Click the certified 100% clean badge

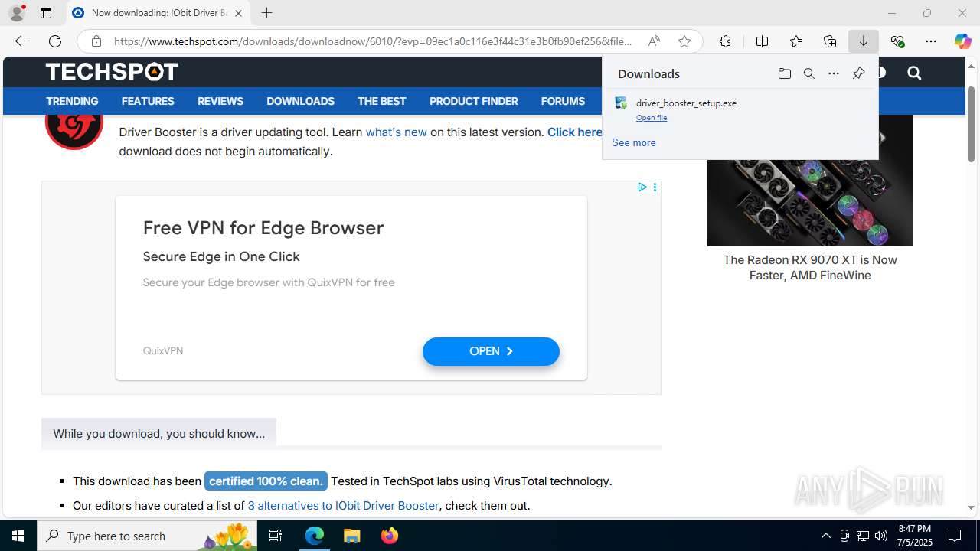266,481
